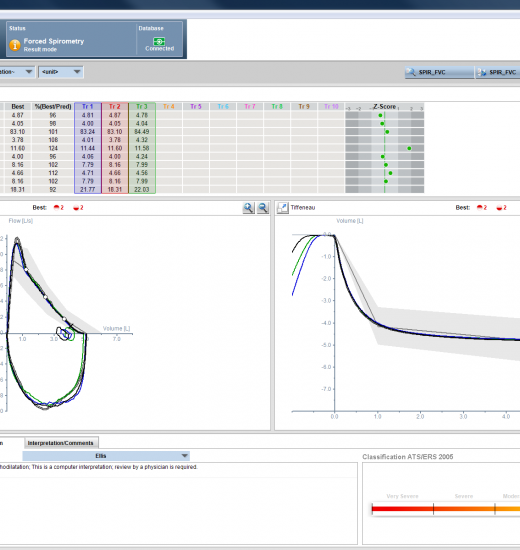Click the enlarge icon beside the Tiffeneau title
The height and width of the screenshot is (550, 520).
click(282, 208)
